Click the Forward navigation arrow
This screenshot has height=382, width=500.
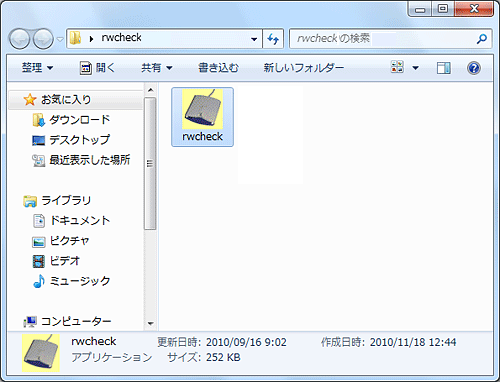[x=43, y=39]
